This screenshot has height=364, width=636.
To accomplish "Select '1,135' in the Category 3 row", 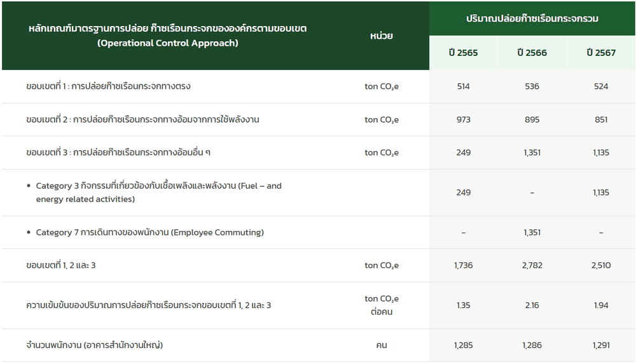I will click(601, 192).
